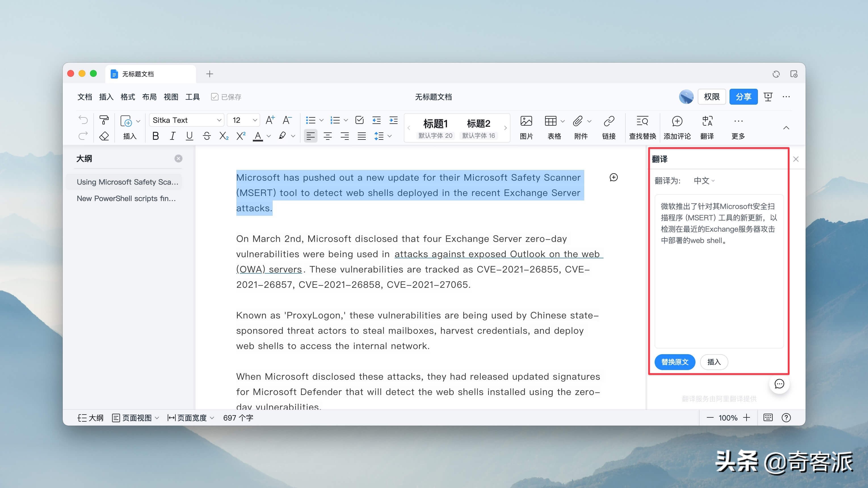868x488 pixels.
Task: Click presentation mode icon next to 分享
Action: pos(768,97)
